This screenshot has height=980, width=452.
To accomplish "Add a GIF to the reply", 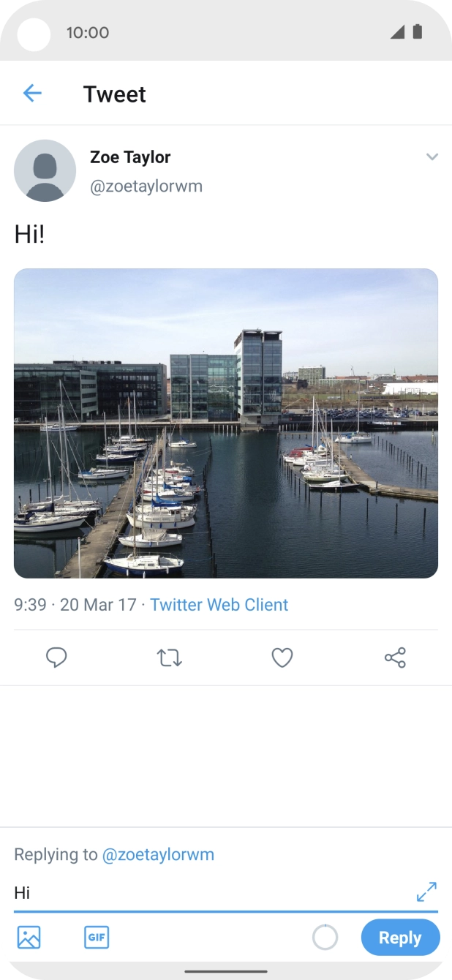I will (x=97, y=938).
